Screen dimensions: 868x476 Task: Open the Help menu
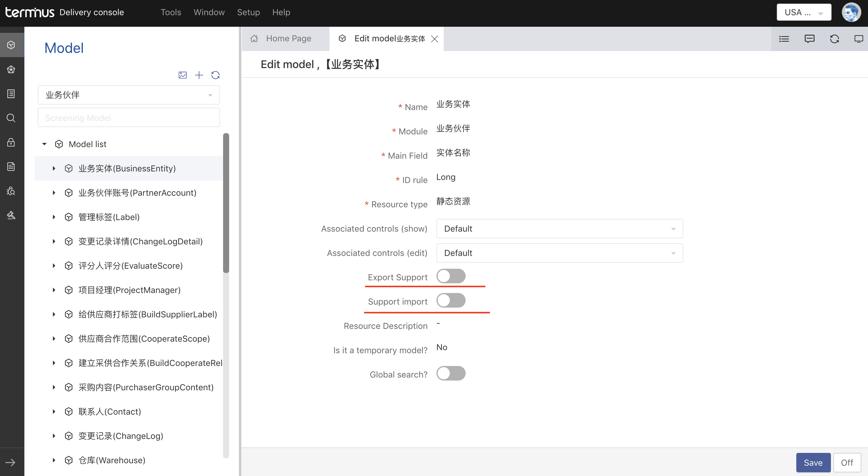281,12
